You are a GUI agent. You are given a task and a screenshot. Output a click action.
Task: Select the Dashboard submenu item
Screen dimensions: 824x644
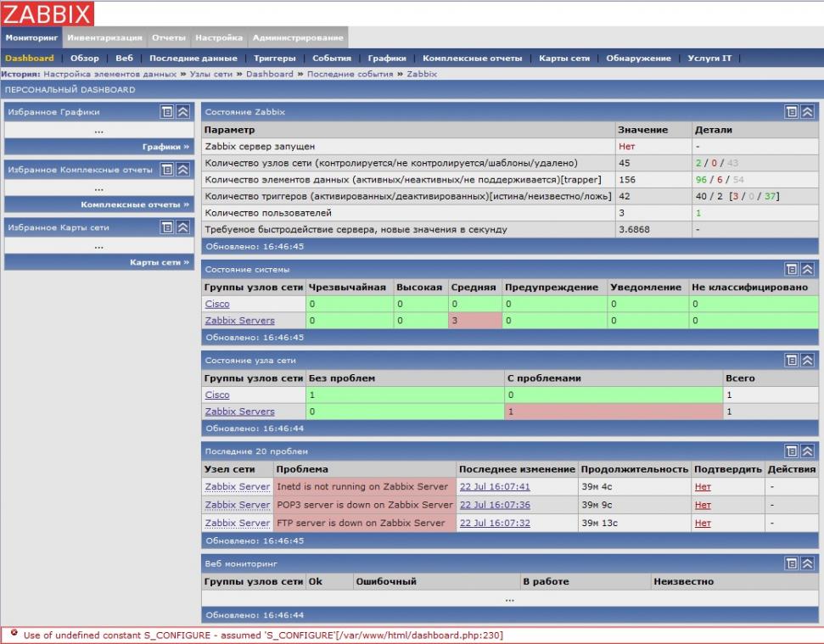click(x=30, y=59)
